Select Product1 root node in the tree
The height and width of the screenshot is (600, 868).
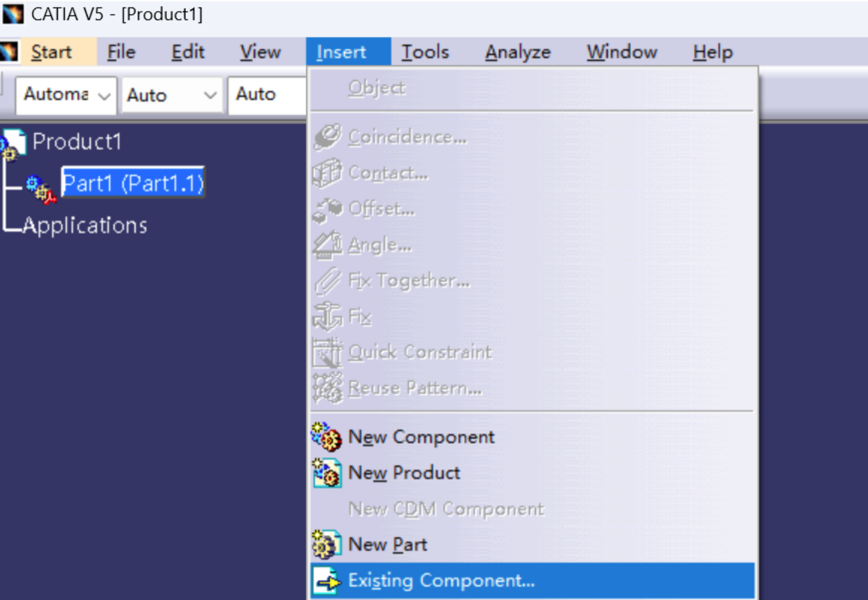click(x=77, y=142)
